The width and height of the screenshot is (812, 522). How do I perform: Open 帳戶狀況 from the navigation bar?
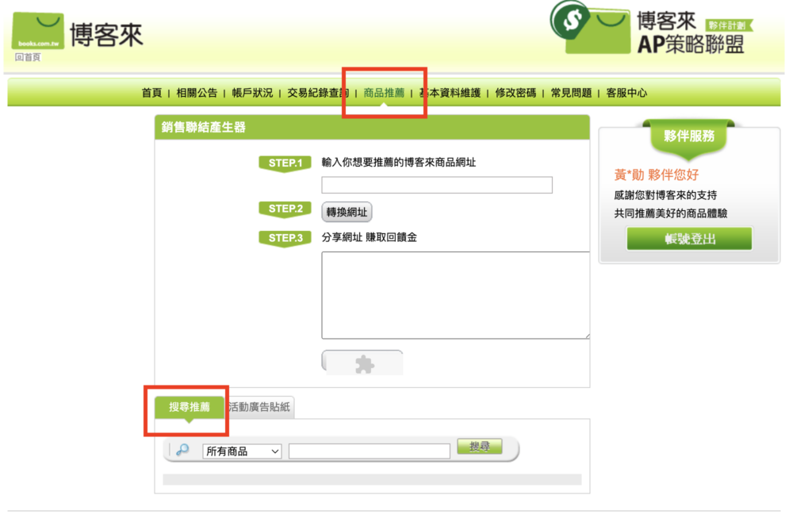(x=252, y=93)
